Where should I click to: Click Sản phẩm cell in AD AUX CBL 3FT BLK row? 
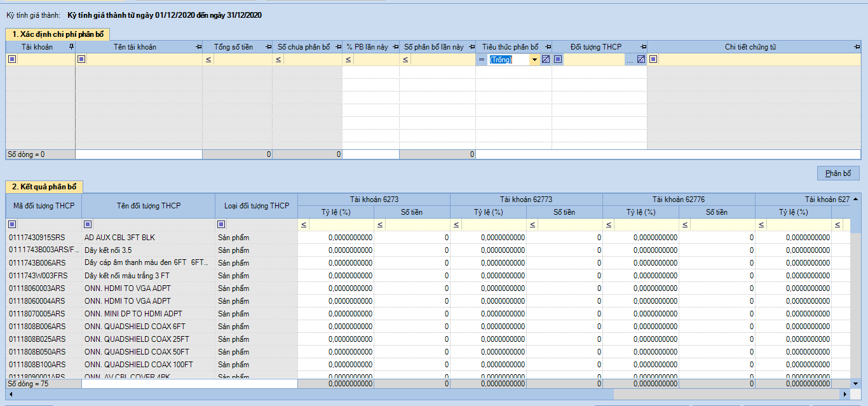(256, 238)
